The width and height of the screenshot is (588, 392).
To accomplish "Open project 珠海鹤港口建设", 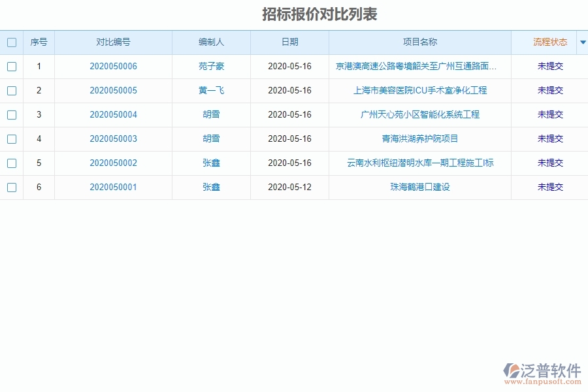I will [x=419, y=188].
